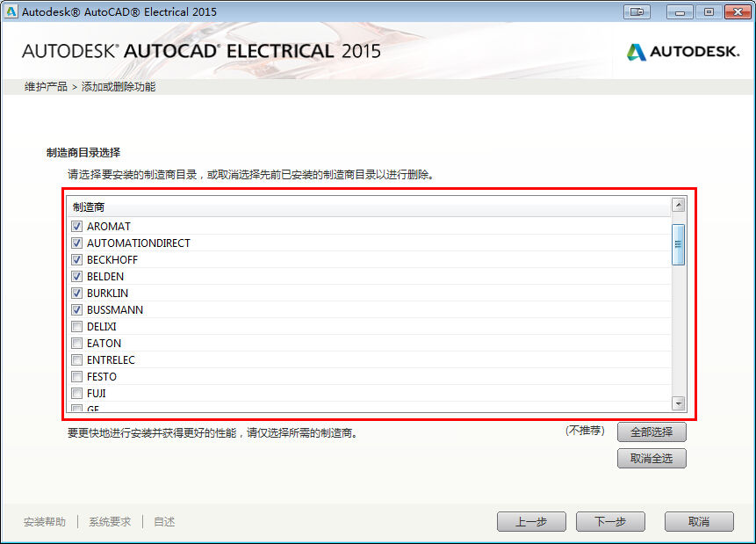
Task: Click the Autodesk logo at top right
Action: pyautogui.click(x=683, y=52)
